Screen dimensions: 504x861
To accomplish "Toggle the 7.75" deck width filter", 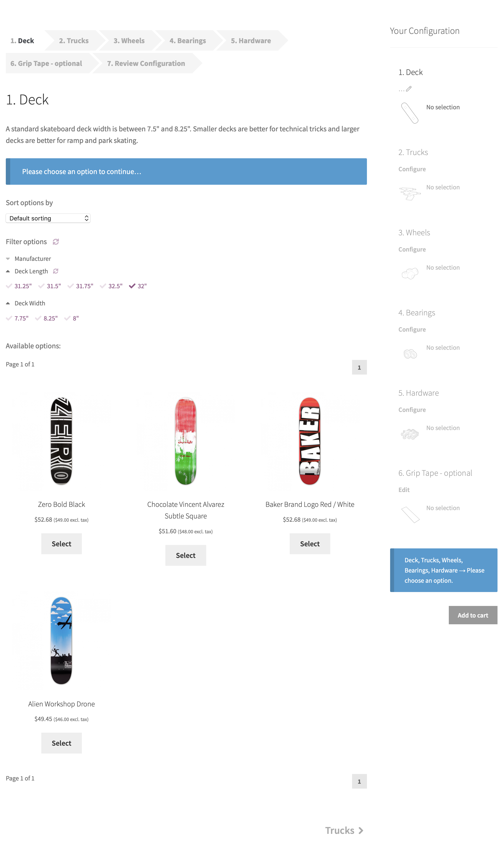I will (21, 318).
